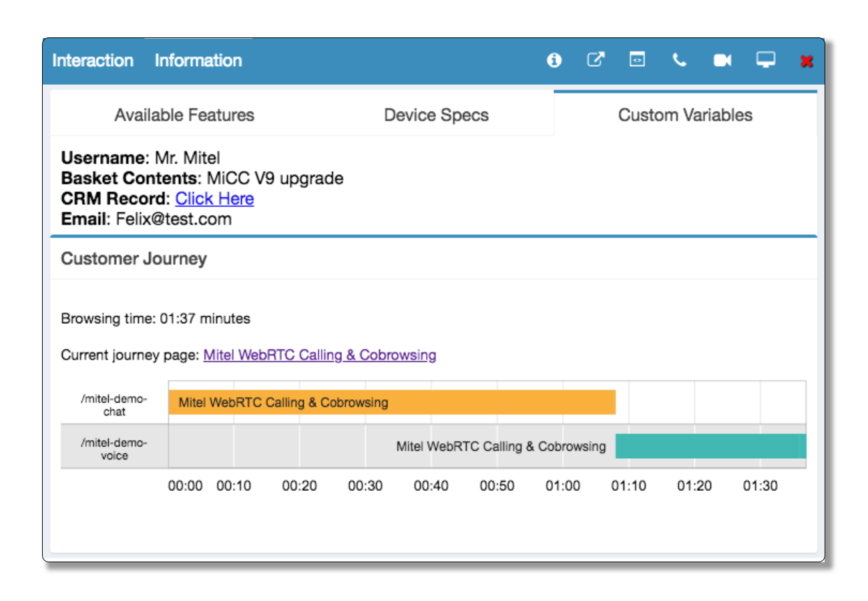Select the Custom Variables tab
This screenshot has width=868, height=601.
(x=685, y=115)
